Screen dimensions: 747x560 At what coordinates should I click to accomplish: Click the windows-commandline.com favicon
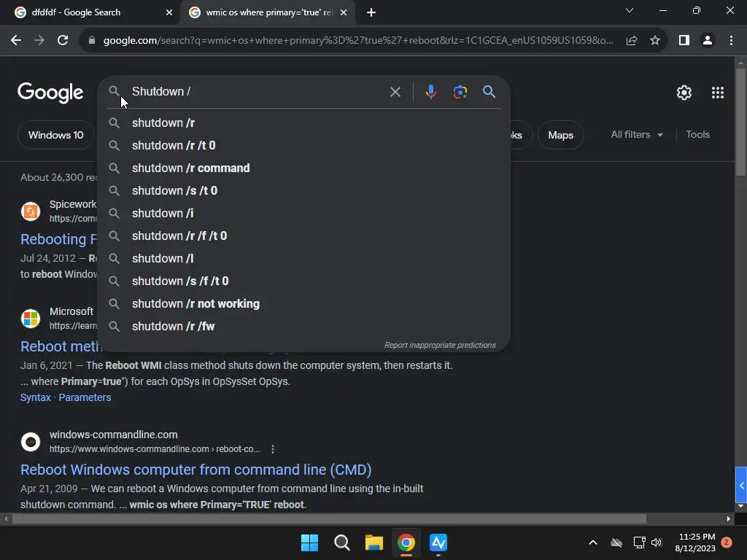coord(31,442)
